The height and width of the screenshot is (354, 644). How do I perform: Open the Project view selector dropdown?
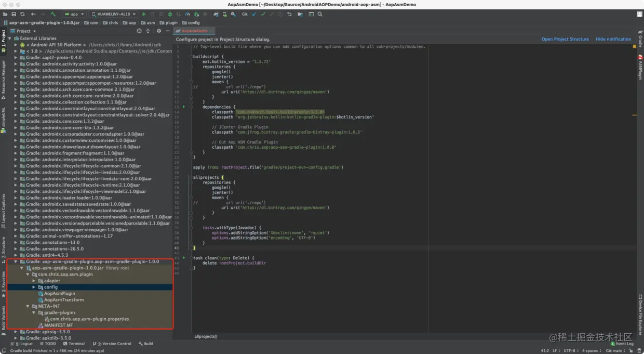pos(23,31)
